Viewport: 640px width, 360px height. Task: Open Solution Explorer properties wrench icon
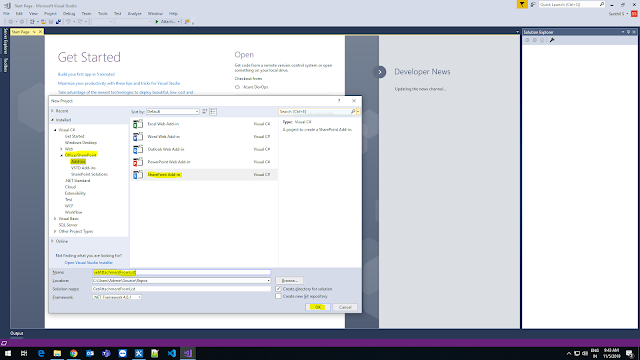pos(552,40)
